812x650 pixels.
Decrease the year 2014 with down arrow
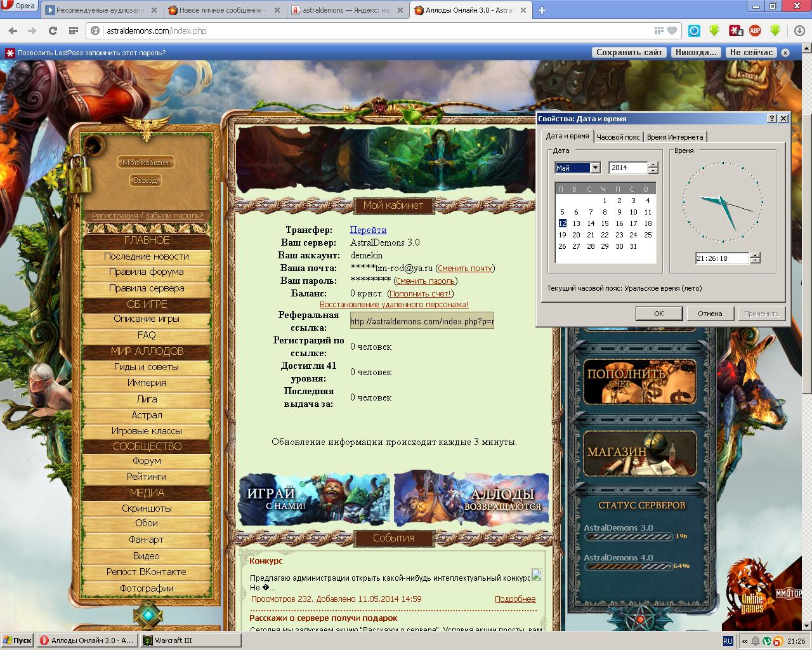[x=653, y=171]
